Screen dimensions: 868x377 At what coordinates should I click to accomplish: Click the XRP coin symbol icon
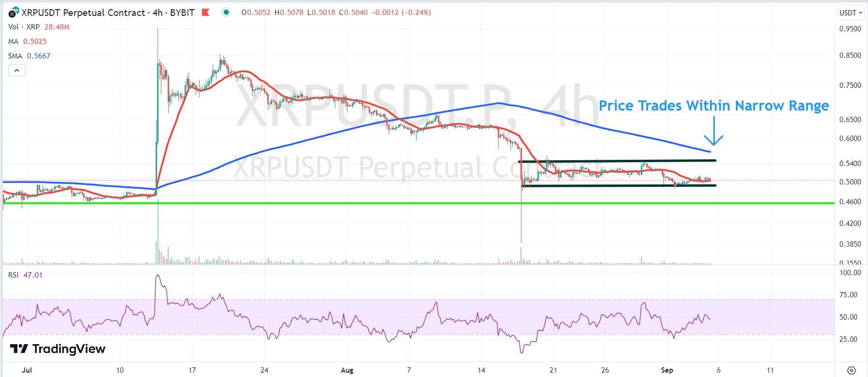tap(13, 13)
